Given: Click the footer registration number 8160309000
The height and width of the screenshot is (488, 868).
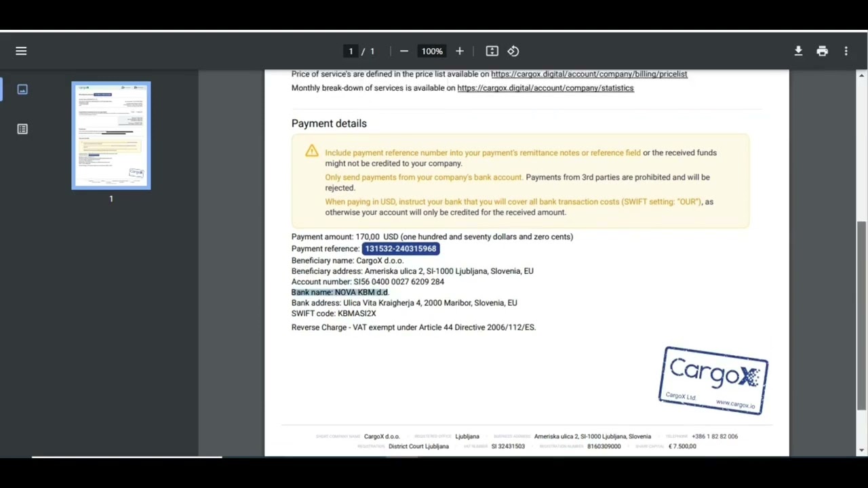Looking at the screenshot, I should pos(604,447).
